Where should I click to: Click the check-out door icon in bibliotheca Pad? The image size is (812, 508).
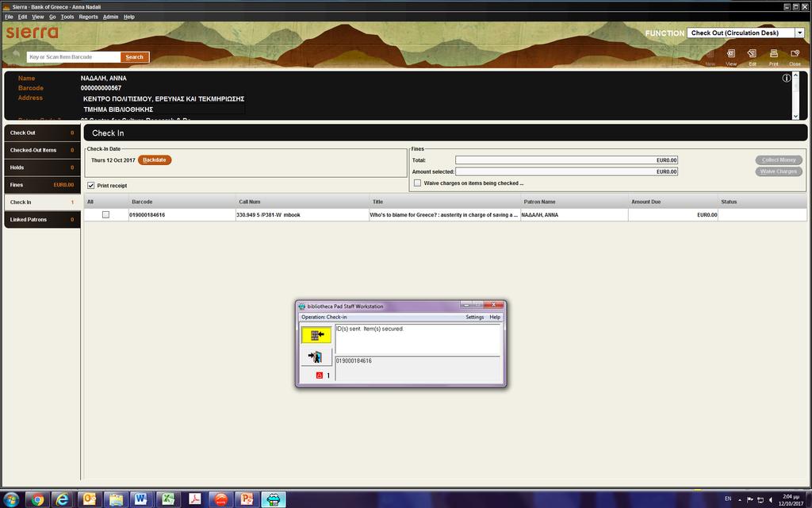click(x=316, y=356)
